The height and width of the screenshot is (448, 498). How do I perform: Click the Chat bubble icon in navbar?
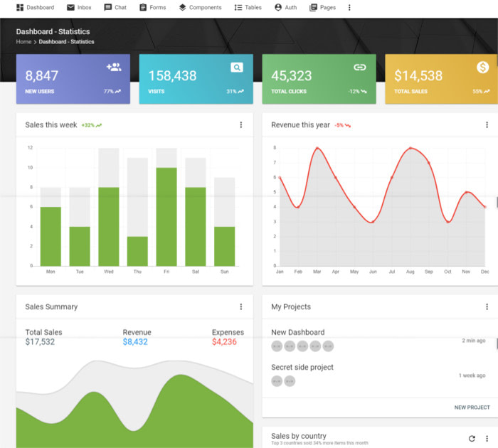pyautogui.click(x=108, y=7)
